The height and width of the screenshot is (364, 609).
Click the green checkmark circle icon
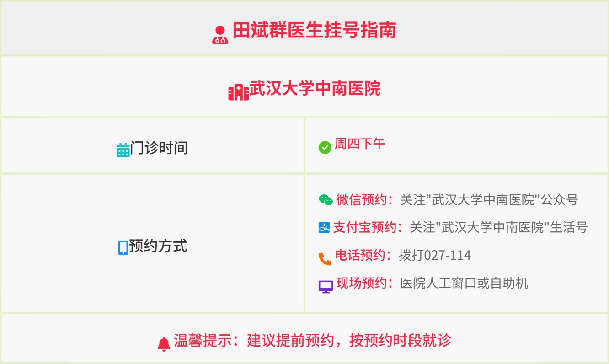[325, 147]
